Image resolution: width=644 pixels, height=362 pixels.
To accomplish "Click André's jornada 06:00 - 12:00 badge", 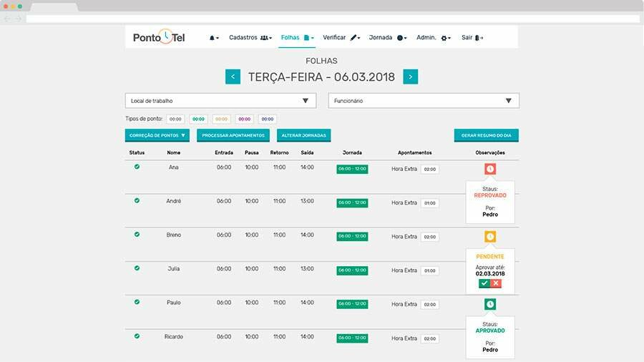I will click(352, 202).
